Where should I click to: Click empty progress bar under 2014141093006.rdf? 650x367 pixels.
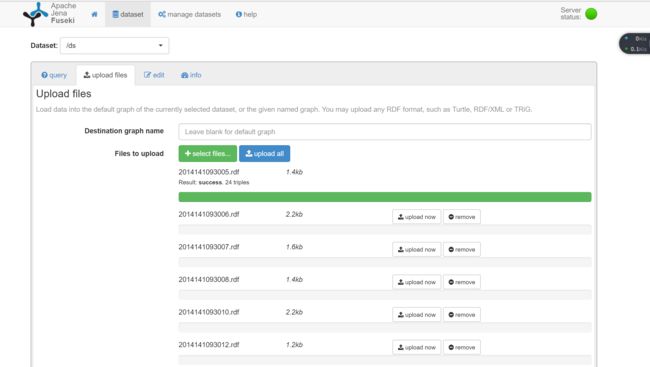click(x=385, y=229)
